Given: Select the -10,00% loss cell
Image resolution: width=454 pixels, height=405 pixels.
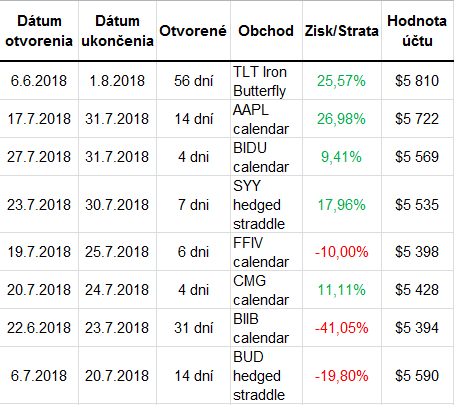Looking at the screenshot, I should (342, 252).
